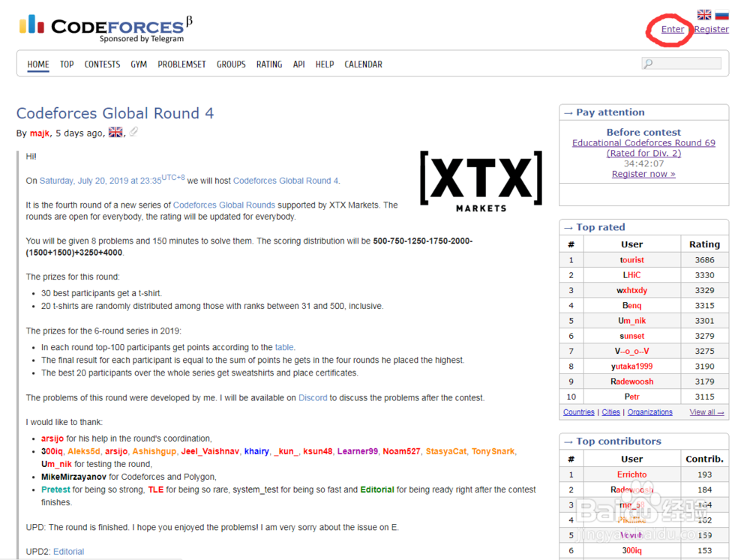Open the Discord link

click(313, 398)
